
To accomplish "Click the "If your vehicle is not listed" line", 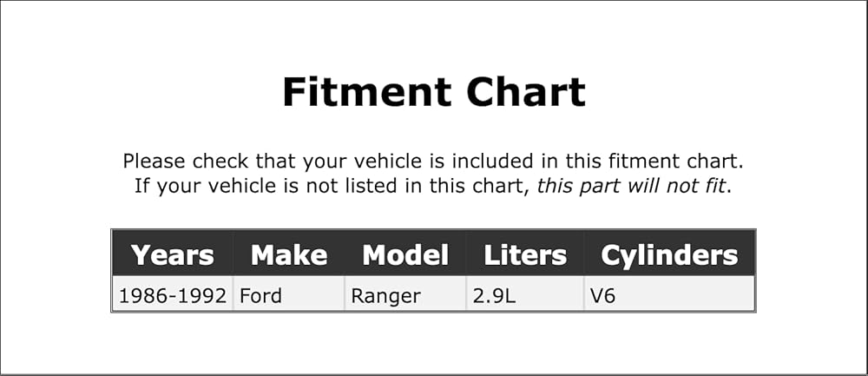I will [433, 186].
